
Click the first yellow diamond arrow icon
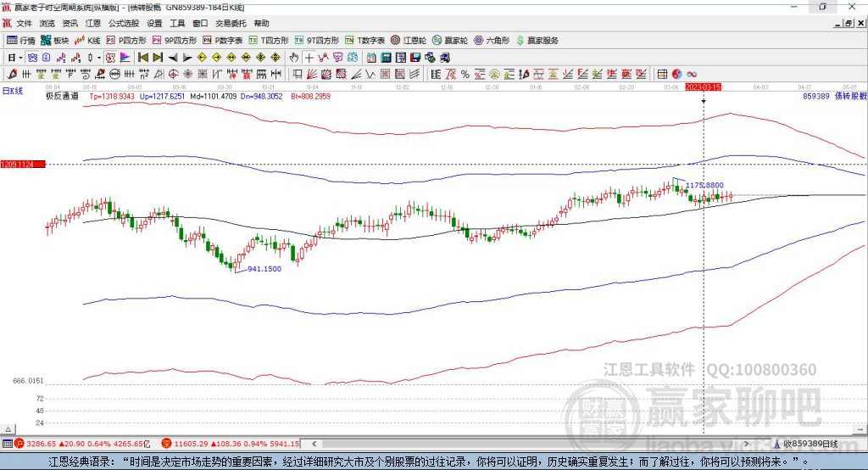[202, 58]
